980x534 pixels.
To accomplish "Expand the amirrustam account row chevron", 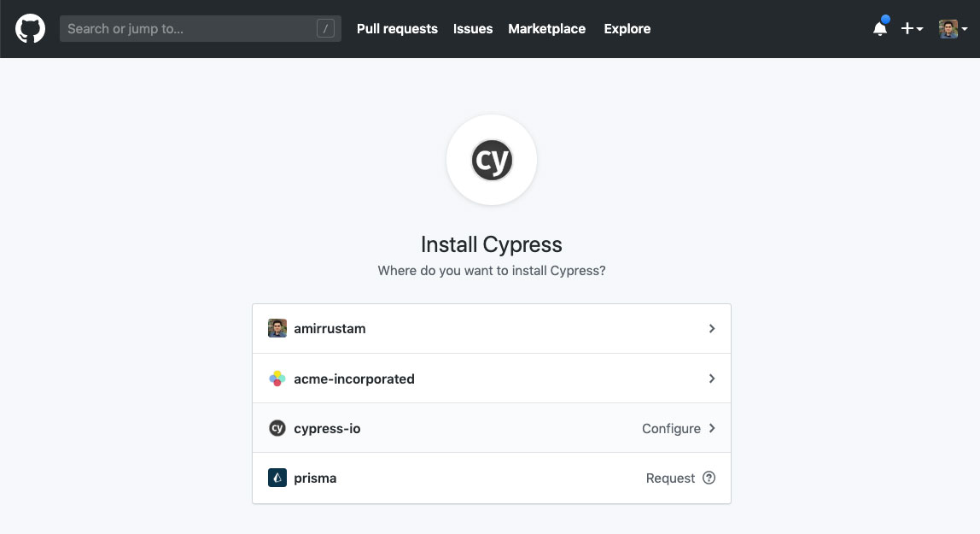I will click(x=712, y=328).
